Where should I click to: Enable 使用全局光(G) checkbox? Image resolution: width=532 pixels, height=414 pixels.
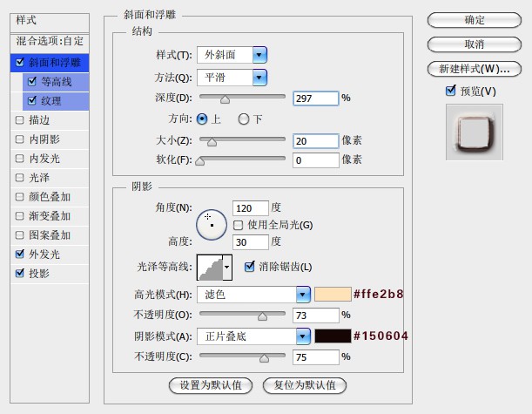pyautogui.click(x=239, y=225)
